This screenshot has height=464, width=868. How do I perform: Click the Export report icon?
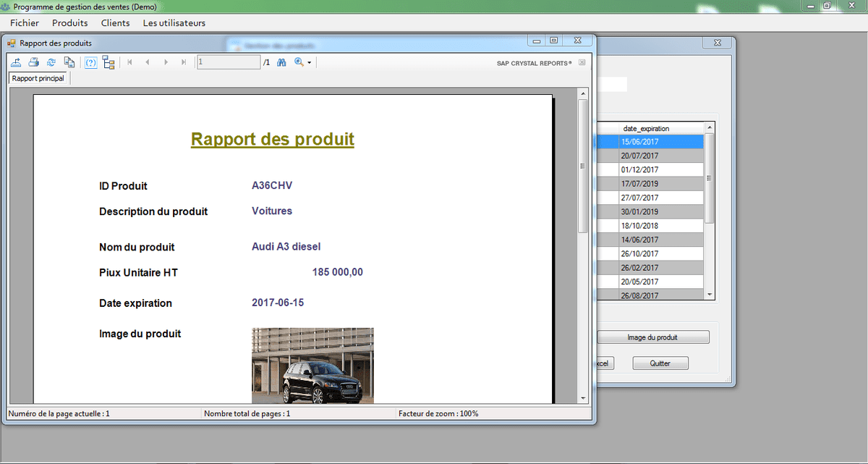tap(15, 63)
